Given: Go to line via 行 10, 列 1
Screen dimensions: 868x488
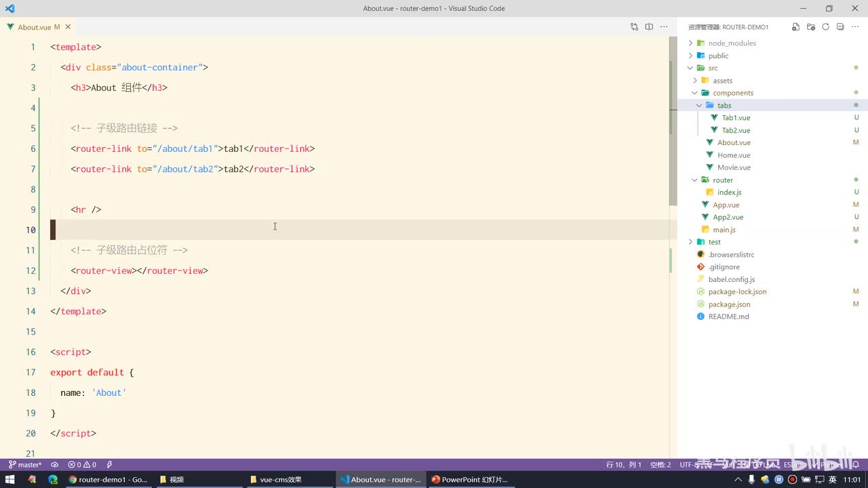Looking at the screenshot, I should tap(624, 465).
